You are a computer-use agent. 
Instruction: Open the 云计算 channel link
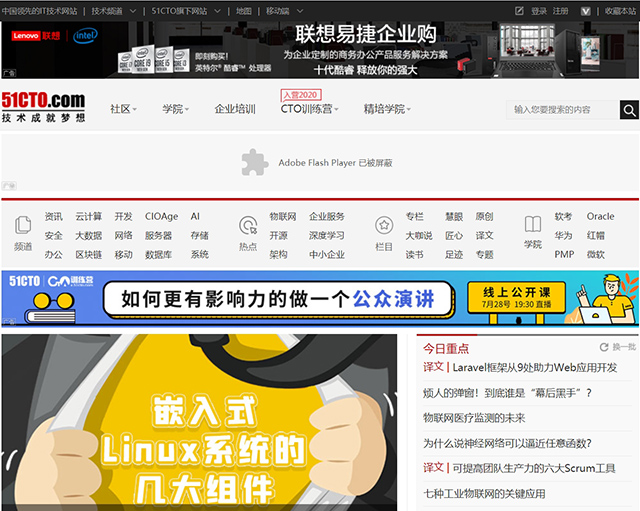(89, 216)
